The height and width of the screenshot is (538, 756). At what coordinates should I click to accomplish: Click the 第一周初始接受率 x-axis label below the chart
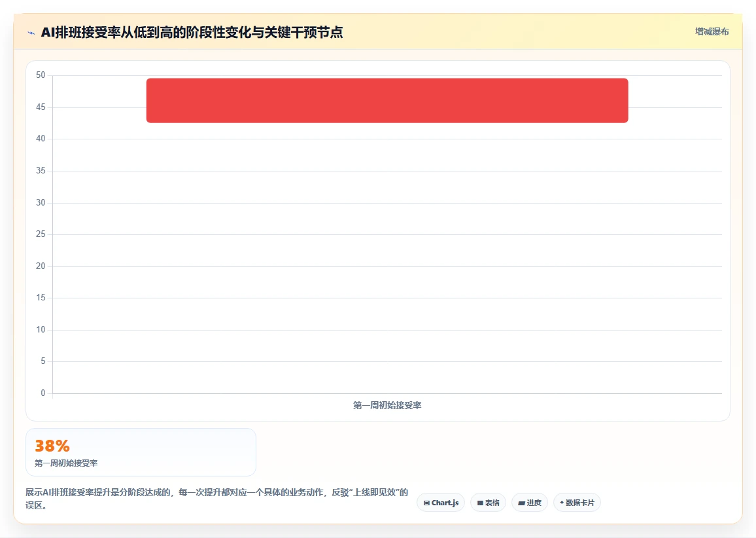click(387, 405)
